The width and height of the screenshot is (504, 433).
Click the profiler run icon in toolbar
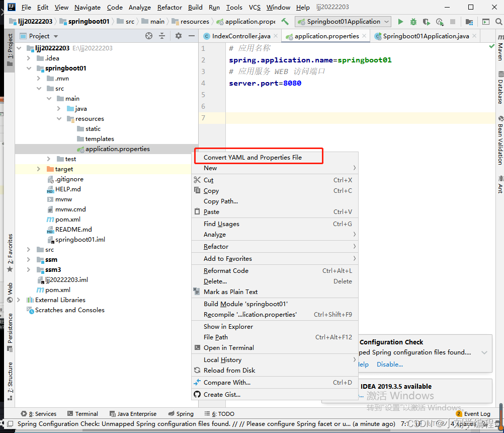click(440, 22)
